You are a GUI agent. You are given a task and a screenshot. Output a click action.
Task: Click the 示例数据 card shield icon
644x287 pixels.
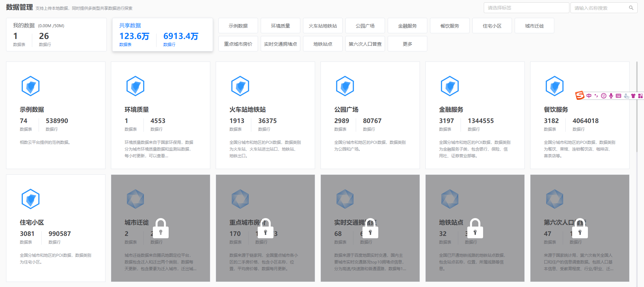click(31, 86)
